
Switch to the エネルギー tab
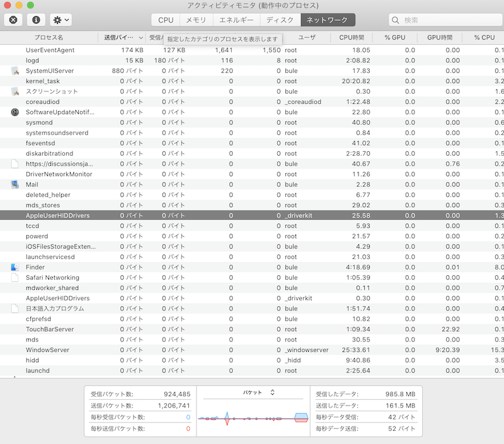pos(236,20)
